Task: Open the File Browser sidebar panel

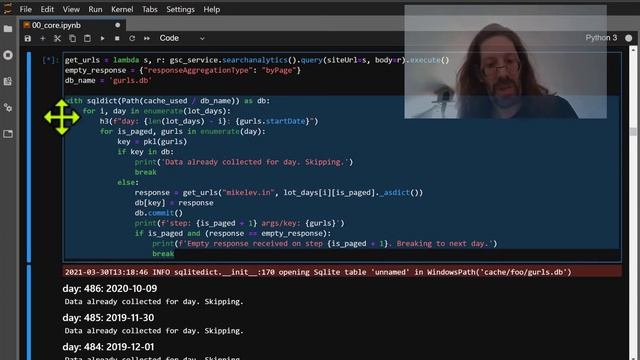Action: [8, 29]
